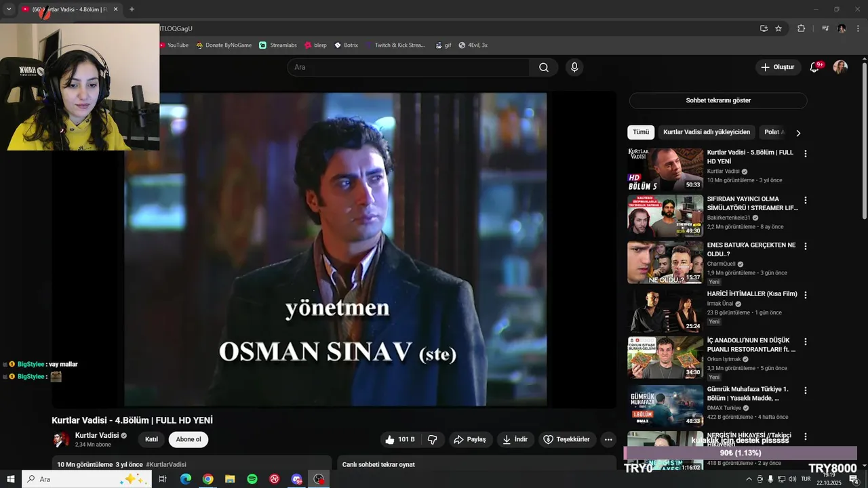868x488 pixels.
Task: Click Abone ol subscribe button
Action: tap(189, 439)
